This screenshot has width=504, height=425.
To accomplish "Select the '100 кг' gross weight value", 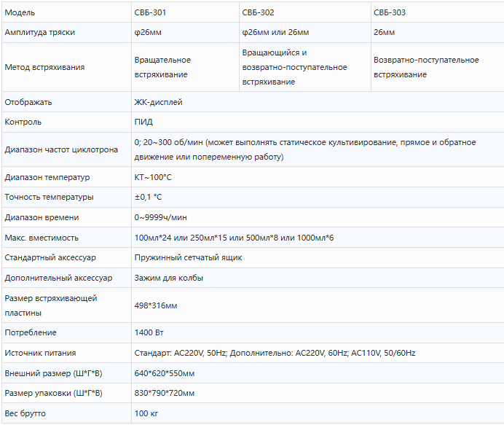I will tap(146, 413).
